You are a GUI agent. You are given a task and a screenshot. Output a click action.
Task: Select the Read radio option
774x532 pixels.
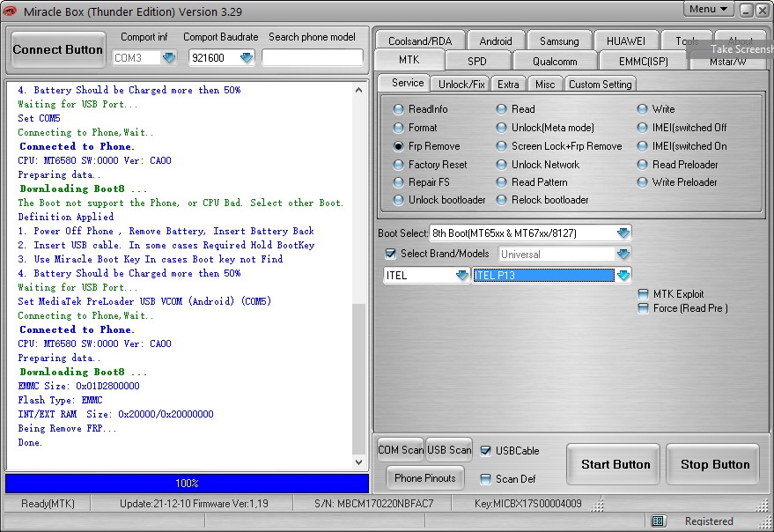point(502,109)
